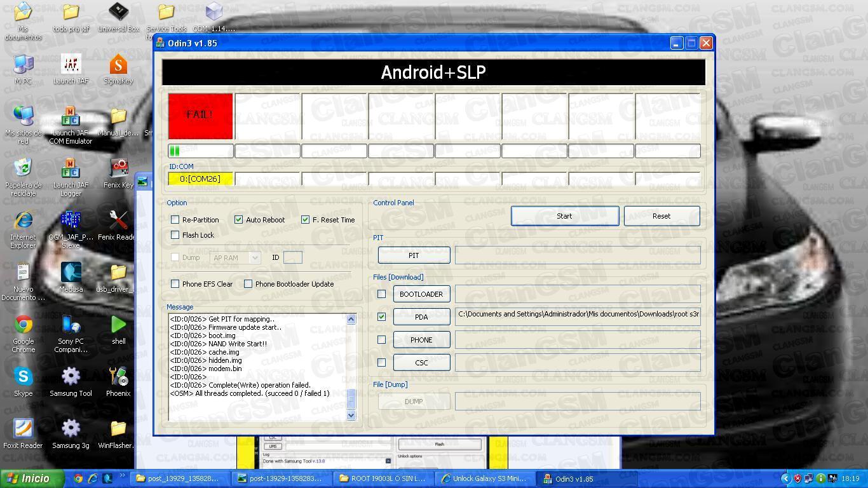Open the Inicio start menu
868x488 pixels.
pos(32,478)
